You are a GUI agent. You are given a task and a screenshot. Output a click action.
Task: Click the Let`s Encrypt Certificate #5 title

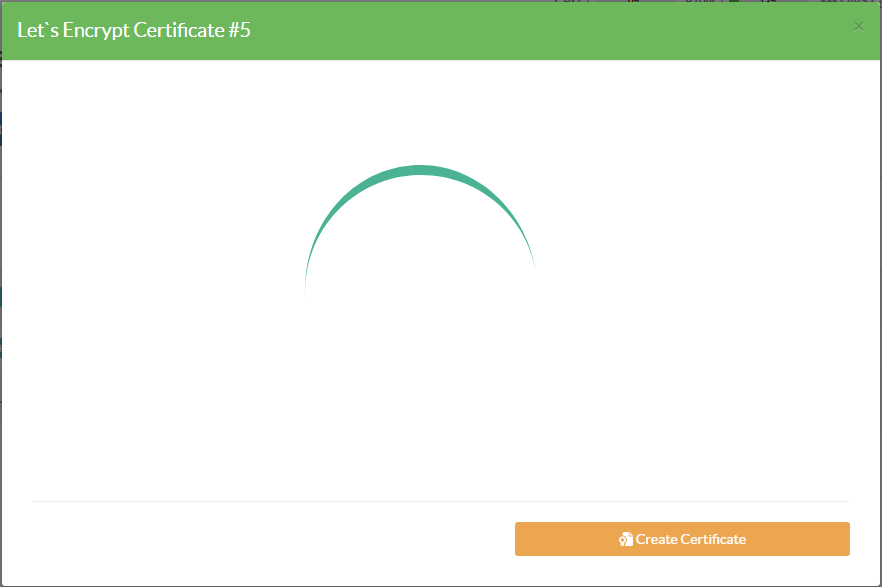coord(134,30)
